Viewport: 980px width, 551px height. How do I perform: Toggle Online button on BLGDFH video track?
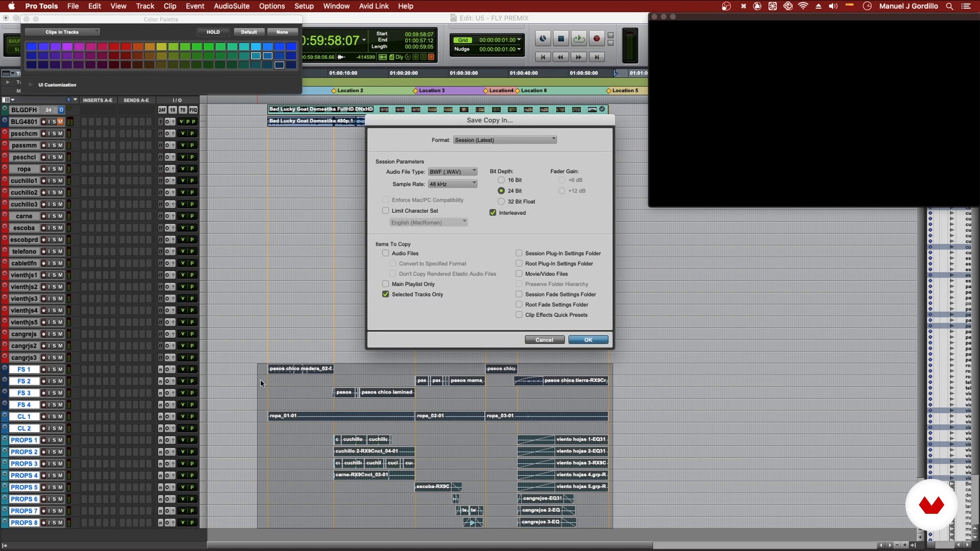point(61,110)
